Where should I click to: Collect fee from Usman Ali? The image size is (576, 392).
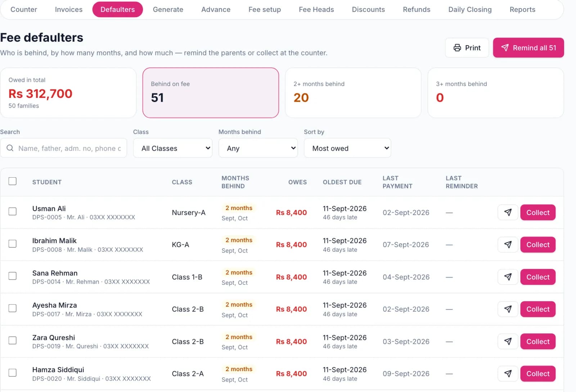(x=538, y=213)
